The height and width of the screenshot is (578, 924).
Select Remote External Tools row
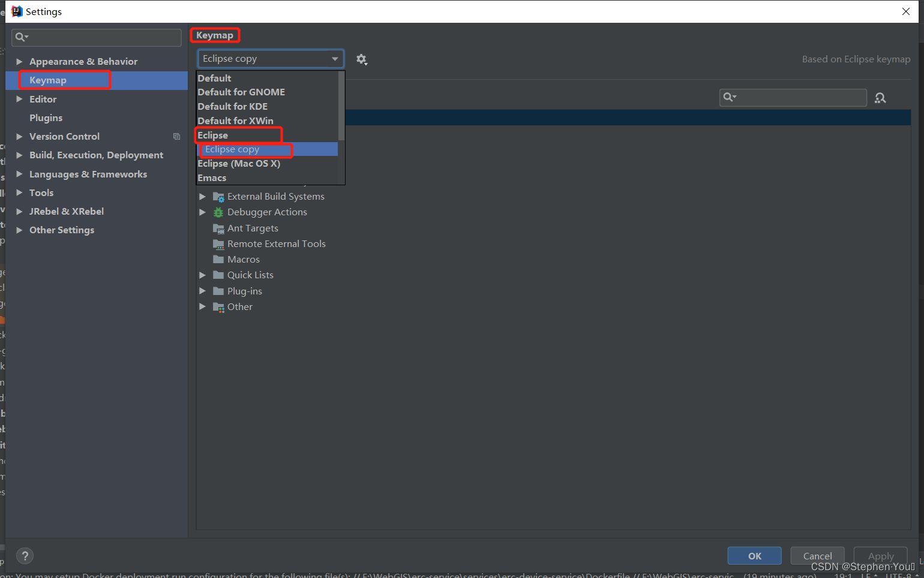coord(553,244)
